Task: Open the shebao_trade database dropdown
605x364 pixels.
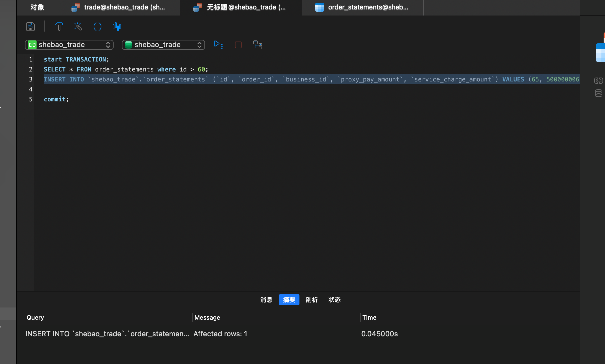Action: pyautogui.click(x=163, y=45)
